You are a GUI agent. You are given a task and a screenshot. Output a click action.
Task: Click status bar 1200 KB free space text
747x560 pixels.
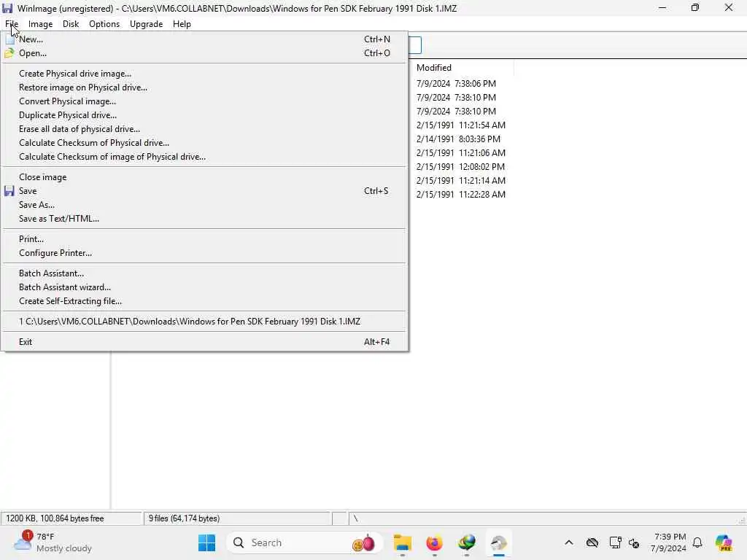point(55,518)
